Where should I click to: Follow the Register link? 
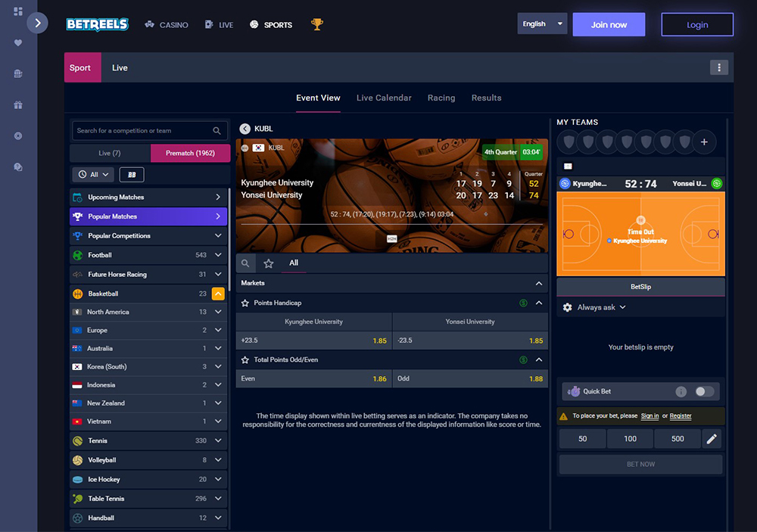tap(681, 416)
